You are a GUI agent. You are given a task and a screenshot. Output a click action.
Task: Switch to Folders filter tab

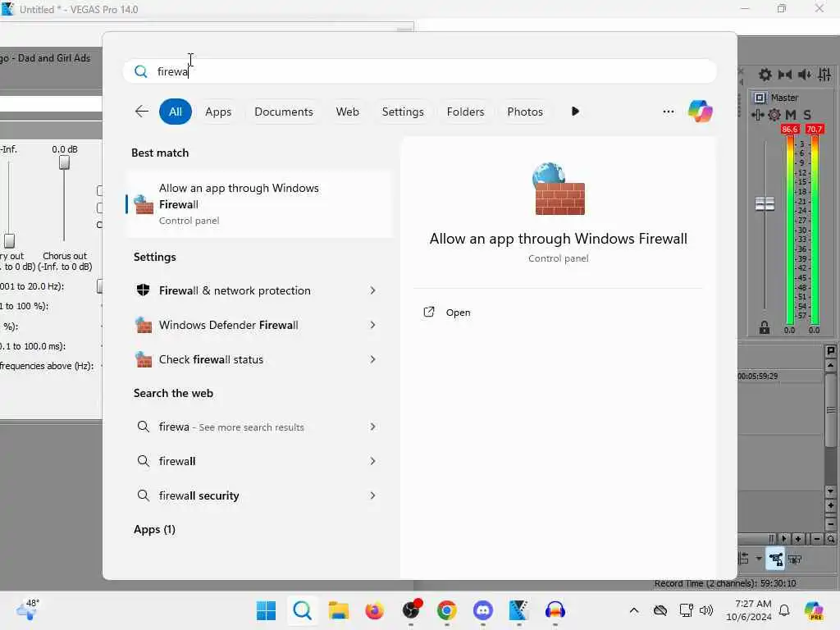(x=466, y=112)
